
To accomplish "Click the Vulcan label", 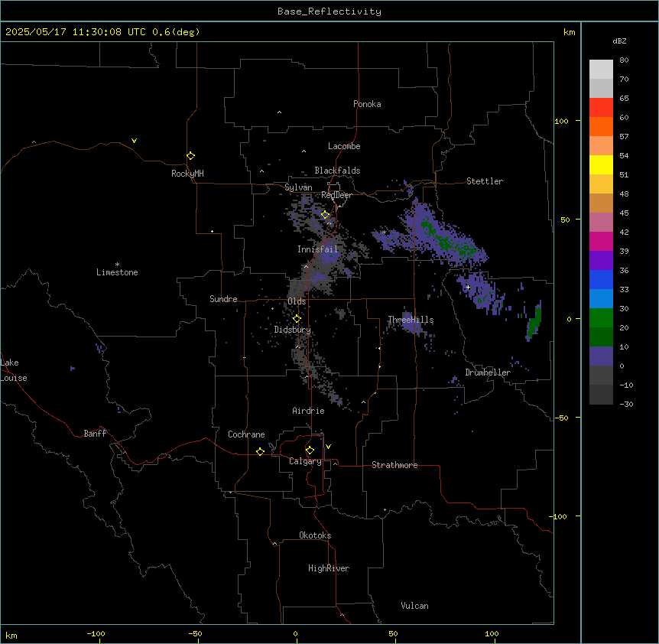I will click(x=415, y=606).
